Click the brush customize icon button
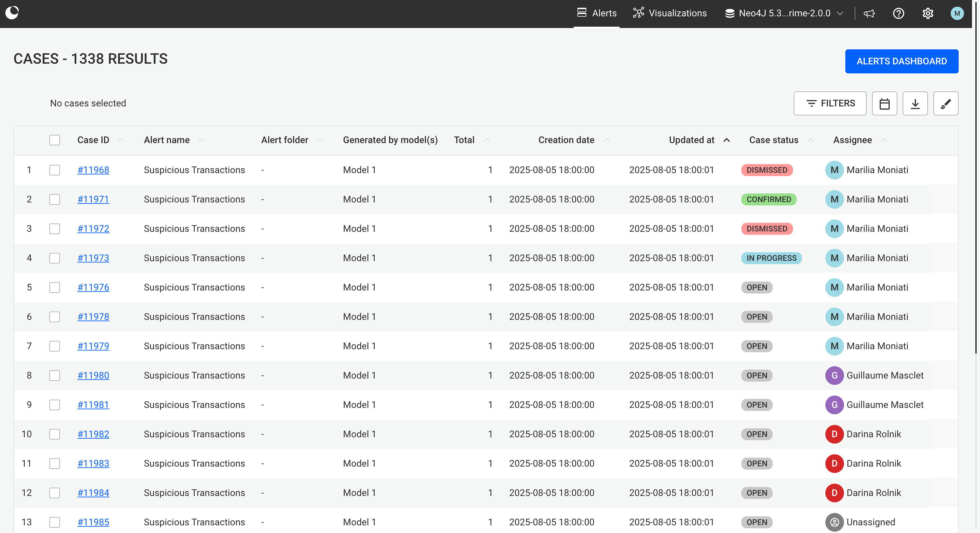 [945, 103]
